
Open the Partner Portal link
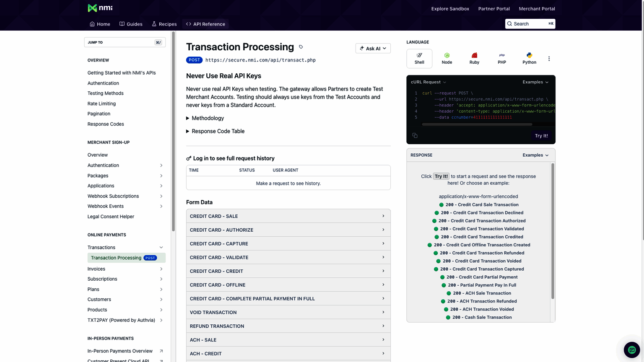point(494,9)
